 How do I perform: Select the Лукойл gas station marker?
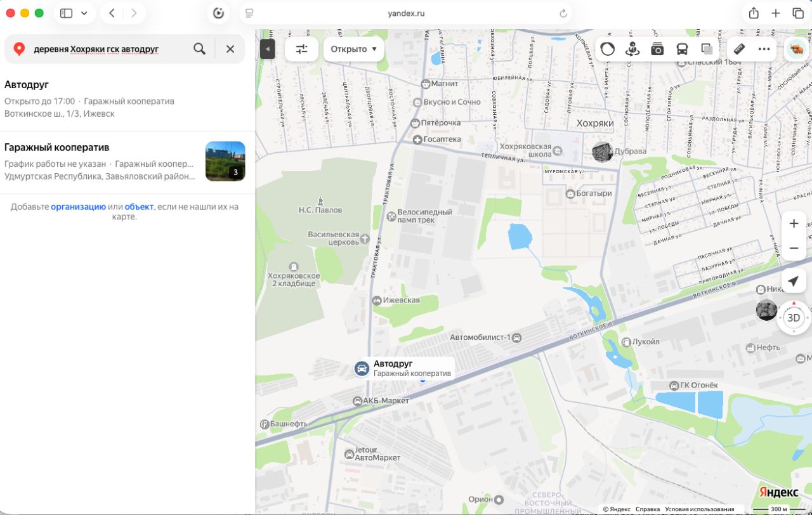coord(627,342)
